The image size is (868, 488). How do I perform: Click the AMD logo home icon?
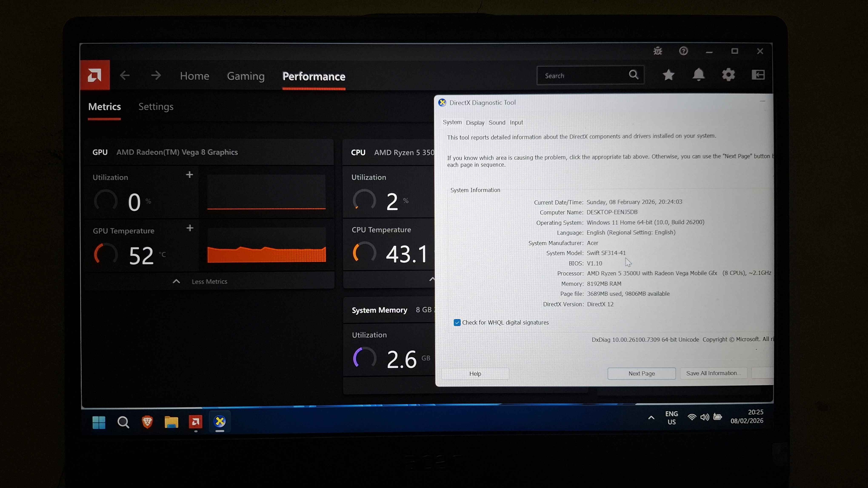pos(95,75)
